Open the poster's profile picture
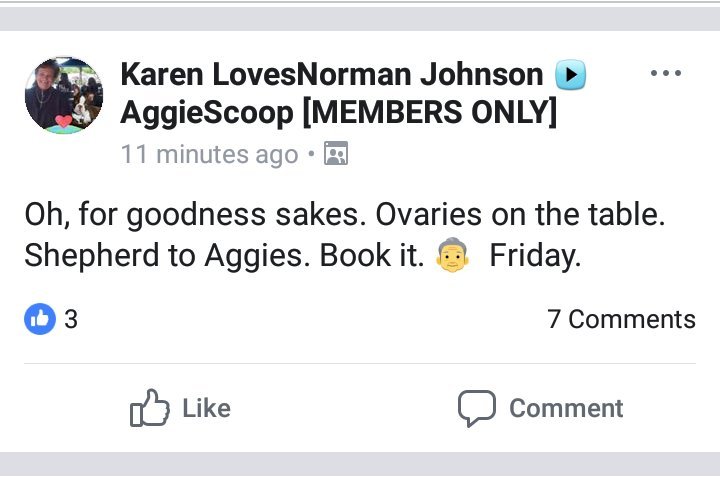 [x=63, y=95]
